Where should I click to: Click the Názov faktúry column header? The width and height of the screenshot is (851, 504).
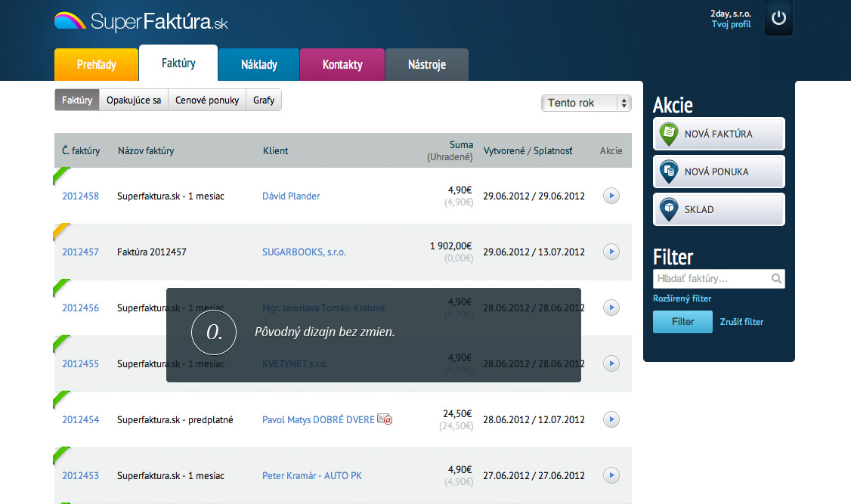click(146, 151)
